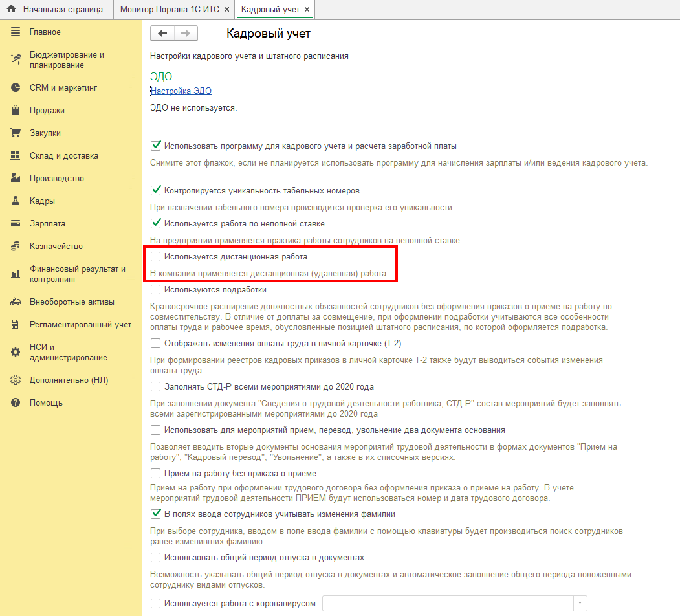Go forward with the right arrow button
The height and width of the screenshot is (616, 680).
point(186,34)
